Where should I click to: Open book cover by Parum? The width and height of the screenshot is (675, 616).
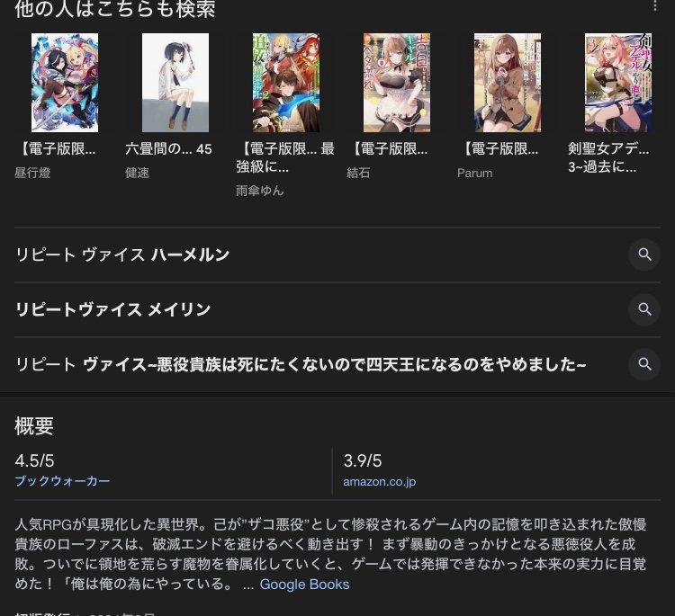(x=508, y=83)
